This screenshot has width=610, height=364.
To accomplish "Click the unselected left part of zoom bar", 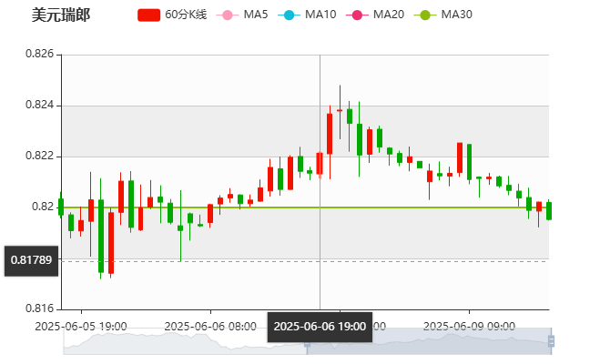I will 185,341.
